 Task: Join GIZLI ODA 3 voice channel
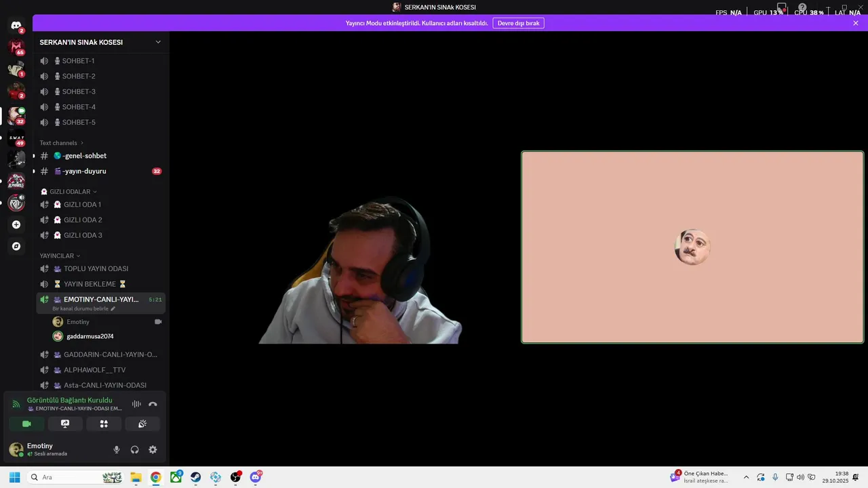click(x=101, y=235)
